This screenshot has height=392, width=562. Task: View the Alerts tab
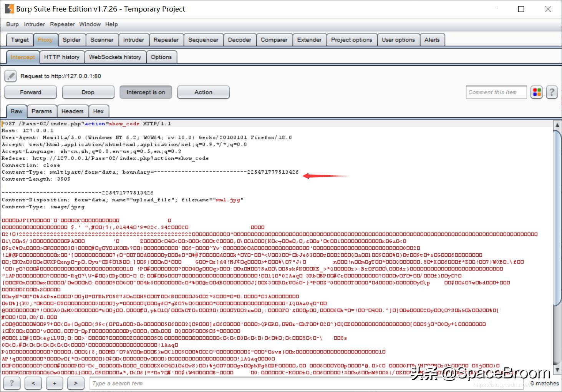tap(432, 40)
